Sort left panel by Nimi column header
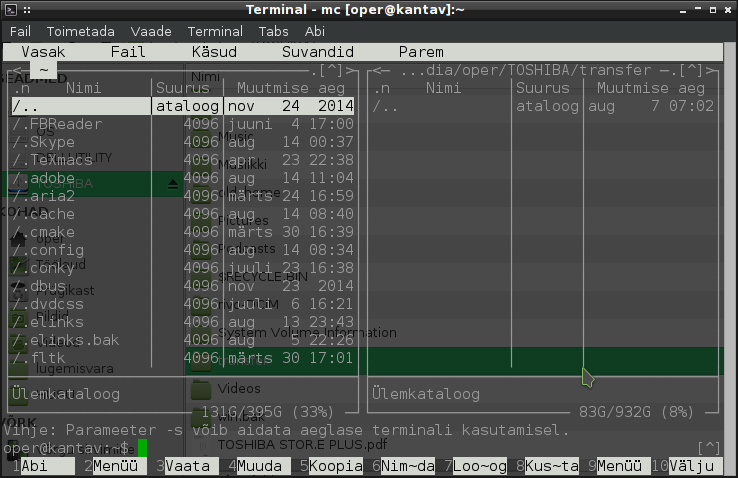738x478 pixels. (x=83, y=88)
